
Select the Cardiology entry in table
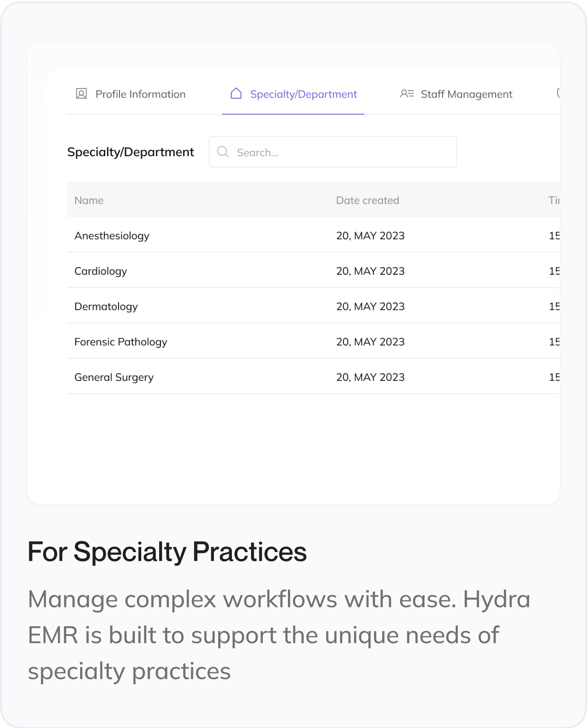point(101,271)
